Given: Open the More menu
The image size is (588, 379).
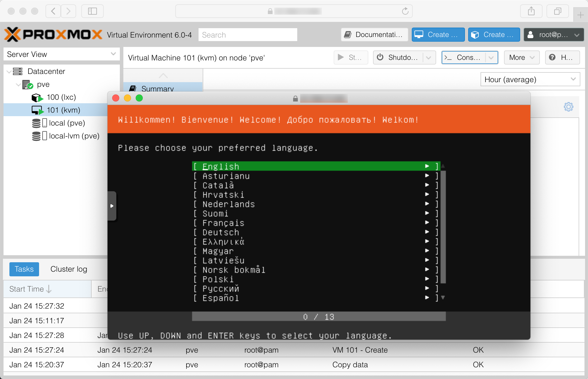Looking at the screenshot, I should click(x=521, y=57).
